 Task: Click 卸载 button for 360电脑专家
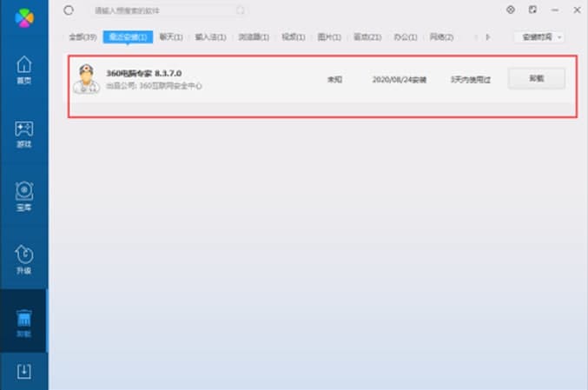tap(536, 78)
